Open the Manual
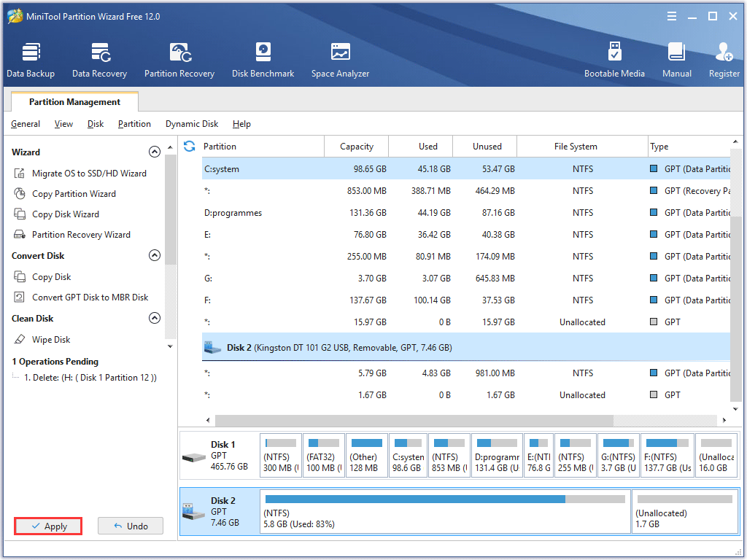This screenshot has height=560, width=747. point(676,58)
